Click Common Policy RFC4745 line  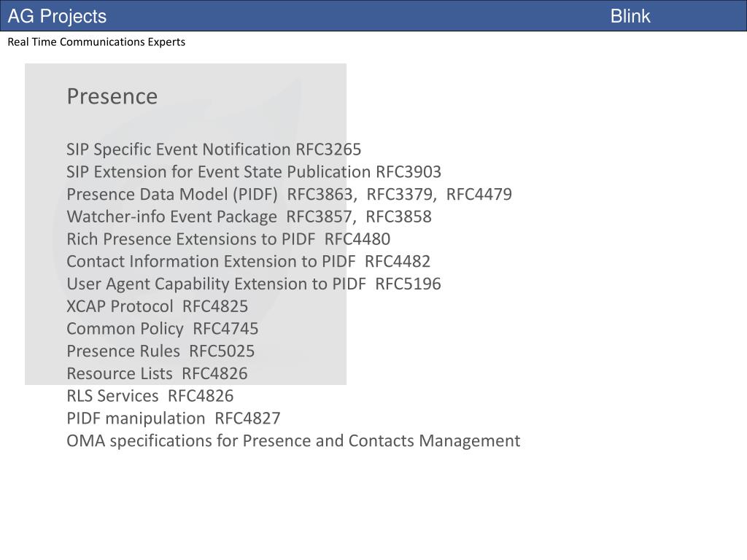(163, 329)
